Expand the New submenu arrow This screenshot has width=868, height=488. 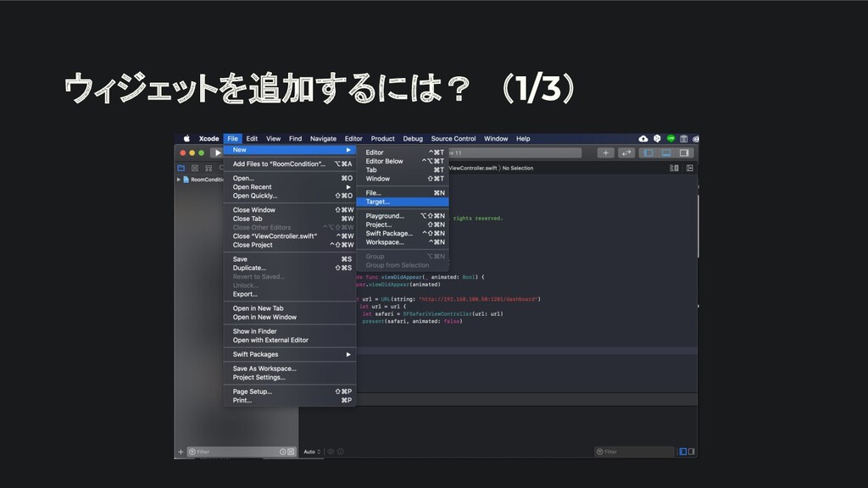point(348,150)
